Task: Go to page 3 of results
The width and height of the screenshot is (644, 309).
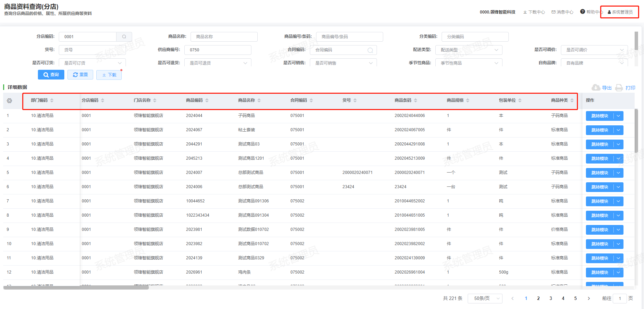Action: (551, 298)
